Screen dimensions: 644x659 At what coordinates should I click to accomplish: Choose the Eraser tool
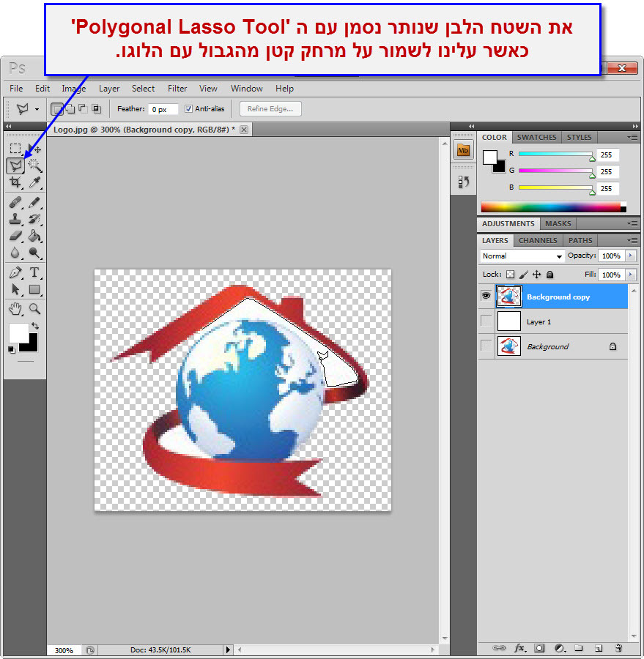point(15,236)
